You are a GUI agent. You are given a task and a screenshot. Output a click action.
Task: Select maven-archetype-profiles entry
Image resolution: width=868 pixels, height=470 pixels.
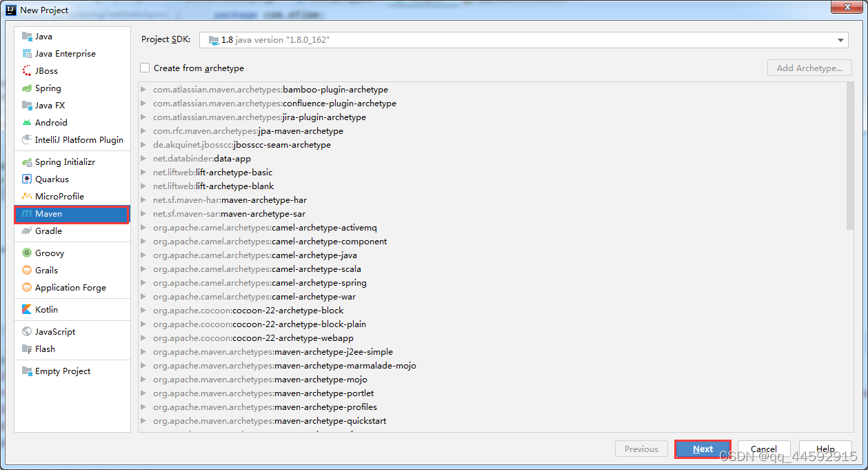pos(265,407)
